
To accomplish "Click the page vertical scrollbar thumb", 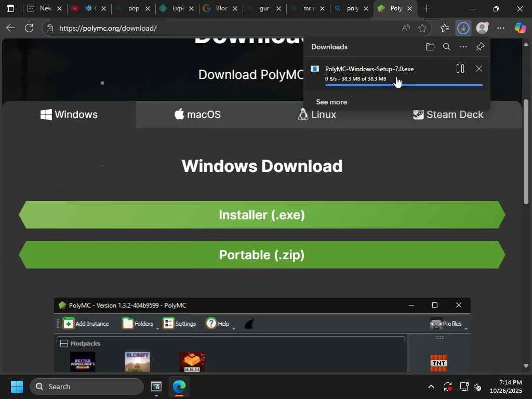I will 526,152.
